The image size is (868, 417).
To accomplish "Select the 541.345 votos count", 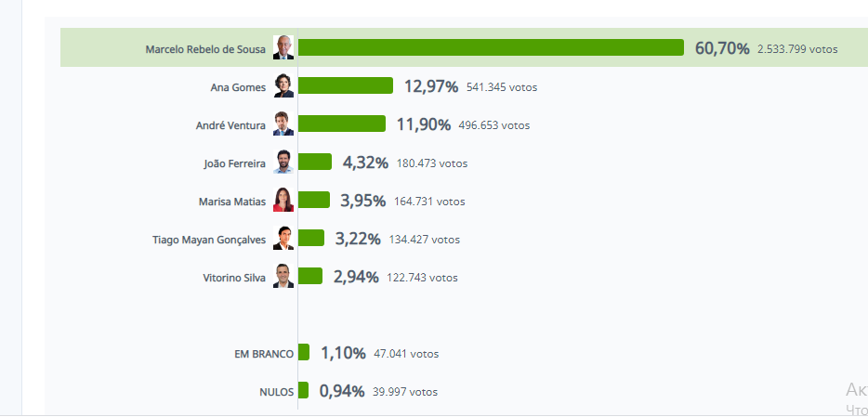I will tap(502, 87).
